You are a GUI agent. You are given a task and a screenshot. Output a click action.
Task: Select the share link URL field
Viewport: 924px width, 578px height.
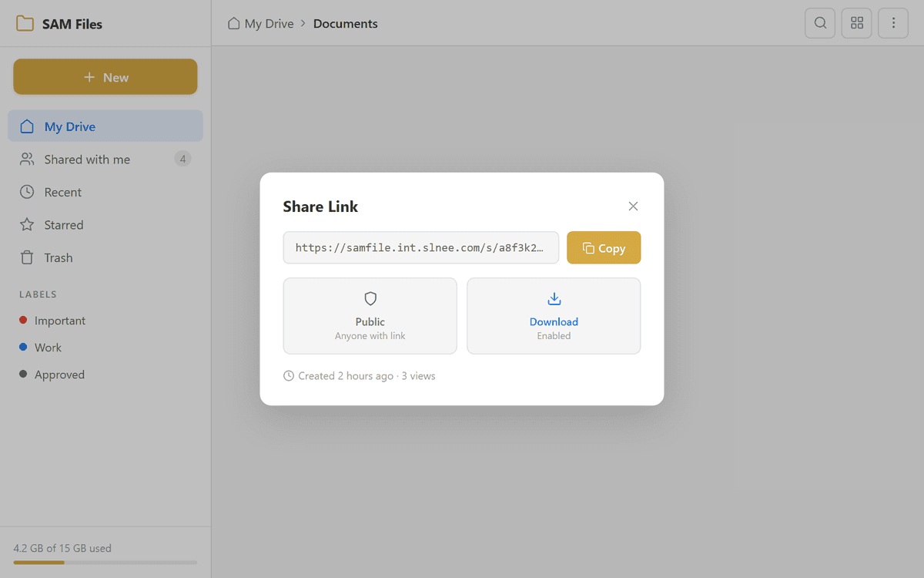(420, 247)
